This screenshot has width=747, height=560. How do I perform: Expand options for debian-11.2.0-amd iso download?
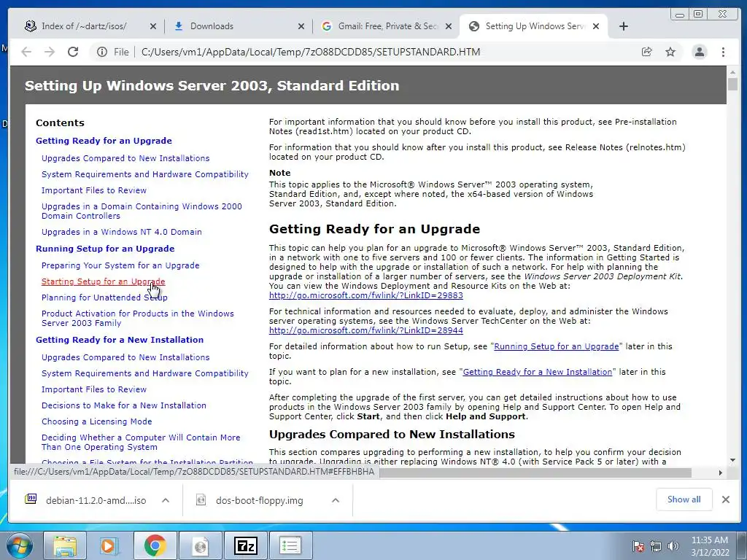pyautogui.click(x=166, y=500)
